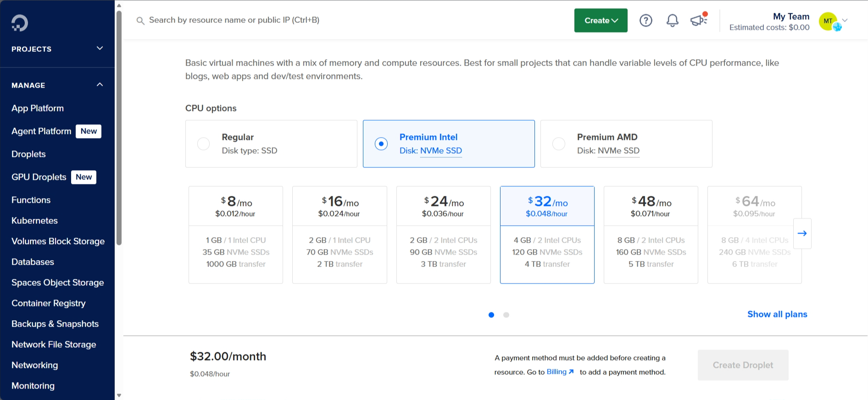868x400 pixels.
Task: Click the next plans arrow
Action: (x=802, y=233)
